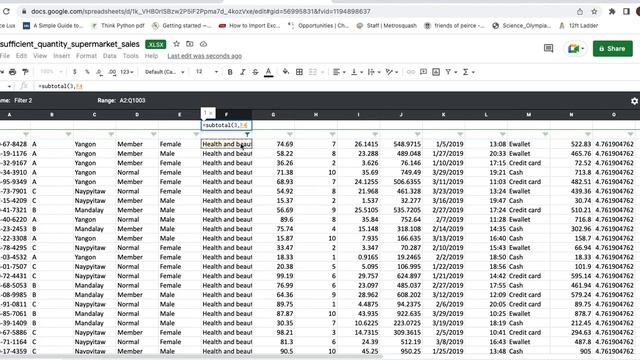Image resolution: width=640 pixels, height=360 pixels.
Task: Open 'Staff | Metrosquash' bookmark
Action: click(x=387, y=25)
